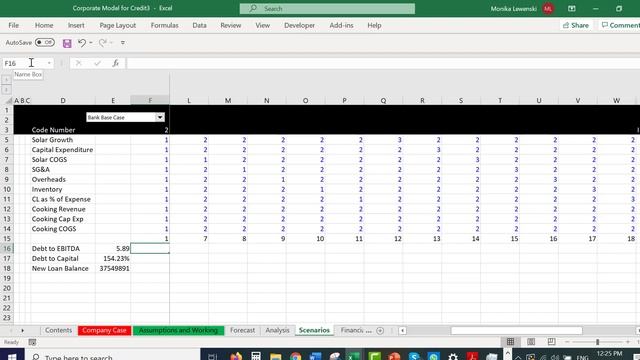Click the horizontal scrollbar thumb

(x=516, y=331)
